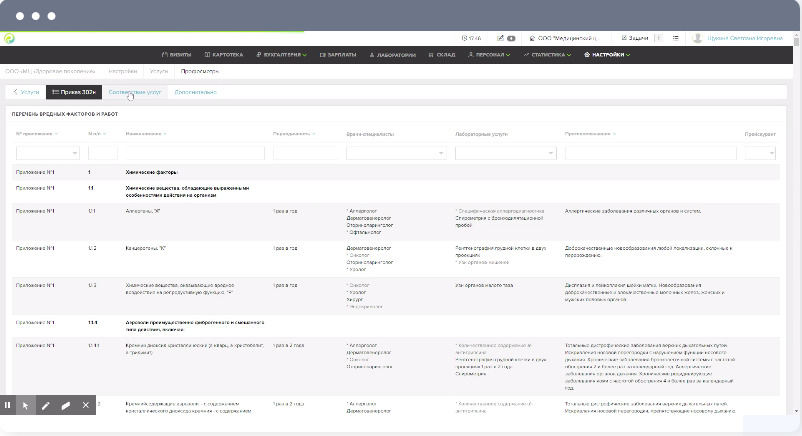Select the Аллергены row name
Screen dimensions: 802x436
pyautogui.click(x=143, y=211)
